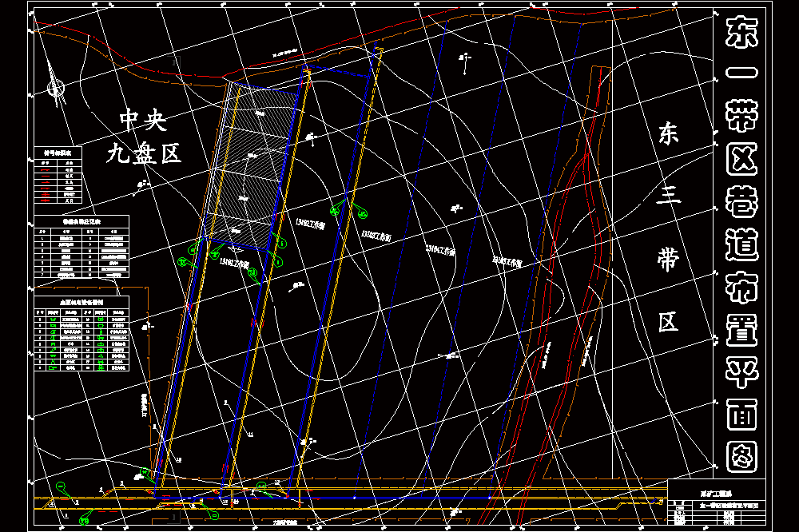Click the 东 character of 东三带区

pyautogui.click(x=668, y=133)
